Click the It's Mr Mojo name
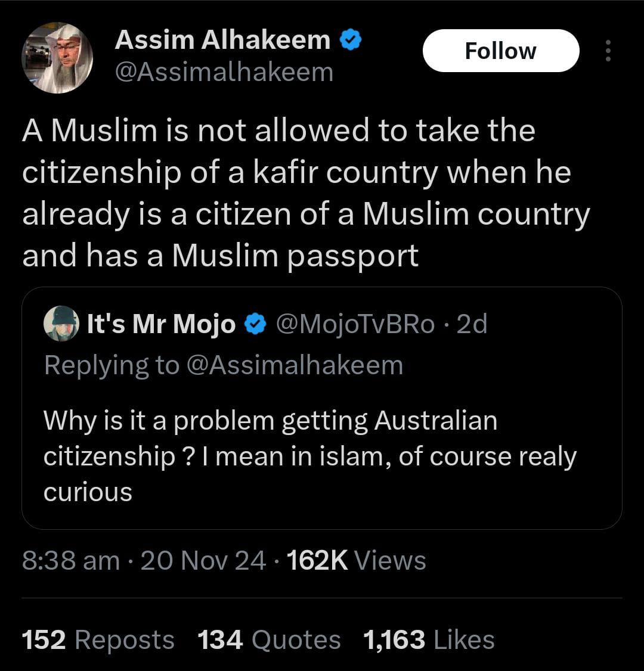This screenshot has width=644, height=671. tap(161, 324)
